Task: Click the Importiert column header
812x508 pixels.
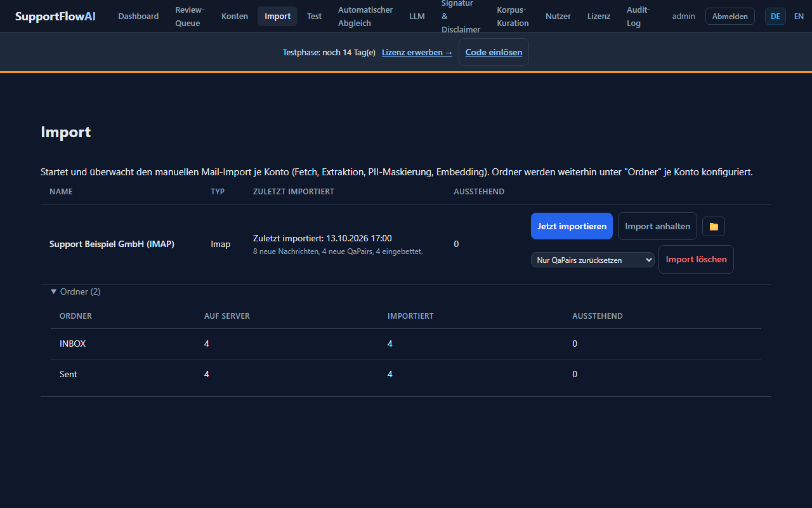Action: 410,316
